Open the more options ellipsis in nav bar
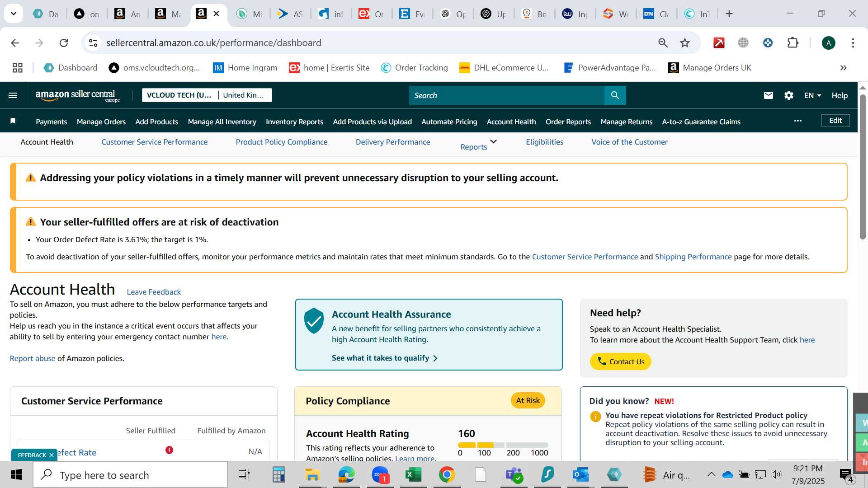The image size is (868, 488). point(798,121)
